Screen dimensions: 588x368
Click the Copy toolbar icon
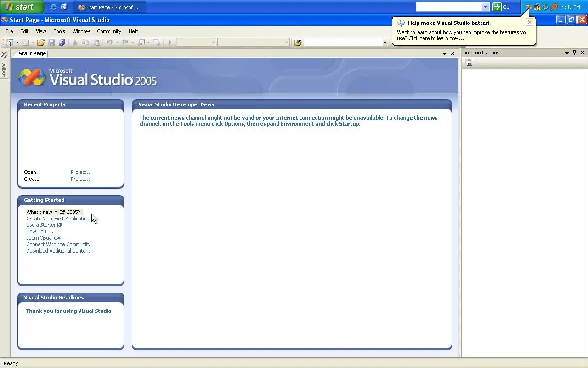coord(85,42)
